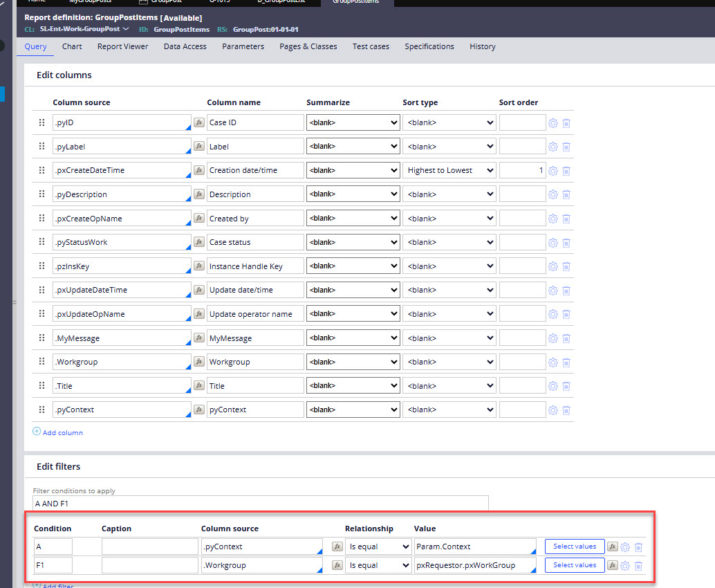Go to the Parameters tab
This screenshot has width=715, height=588.
(x=243, y=46)
